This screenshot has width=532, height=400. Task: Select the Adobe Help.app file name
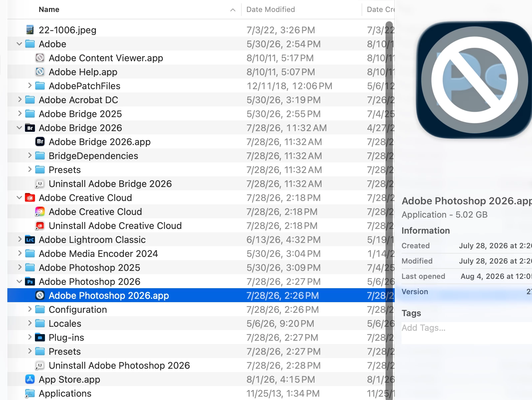pos(83,72)
